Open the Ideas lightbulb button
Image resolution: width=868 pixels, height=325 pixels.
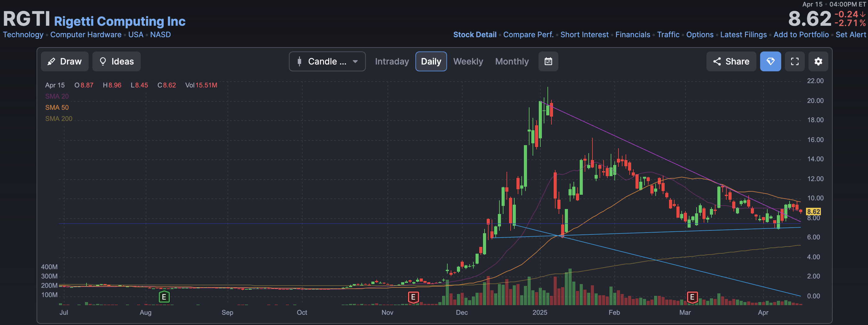[x=117, y=61]
